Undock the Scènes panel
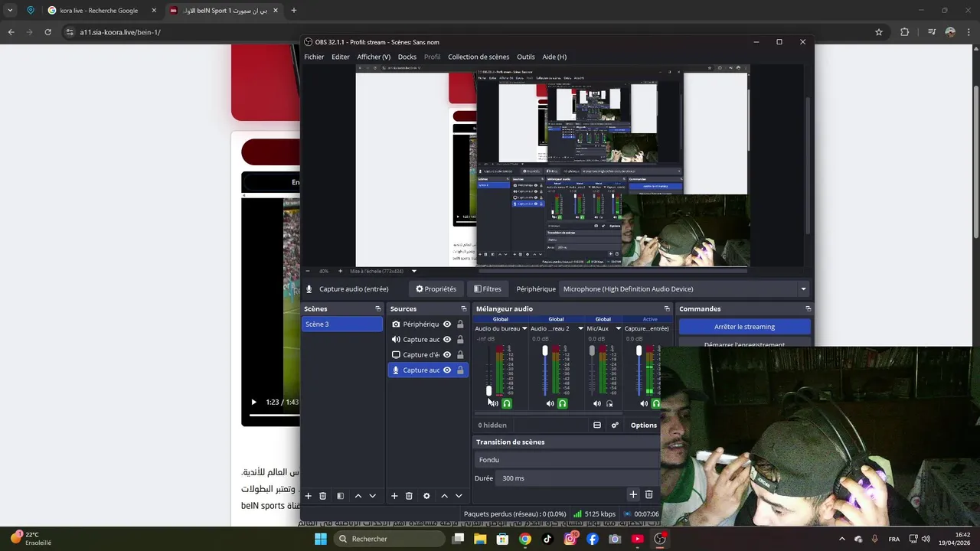Screen dimensions: 980x551 tap(378, 309)
